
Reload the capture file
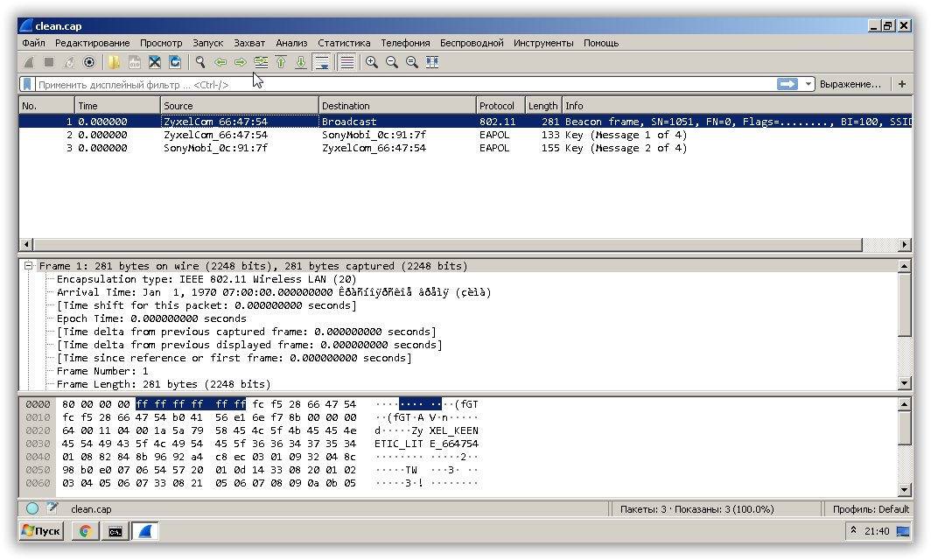pyautogui.click(x=176, y=62)
